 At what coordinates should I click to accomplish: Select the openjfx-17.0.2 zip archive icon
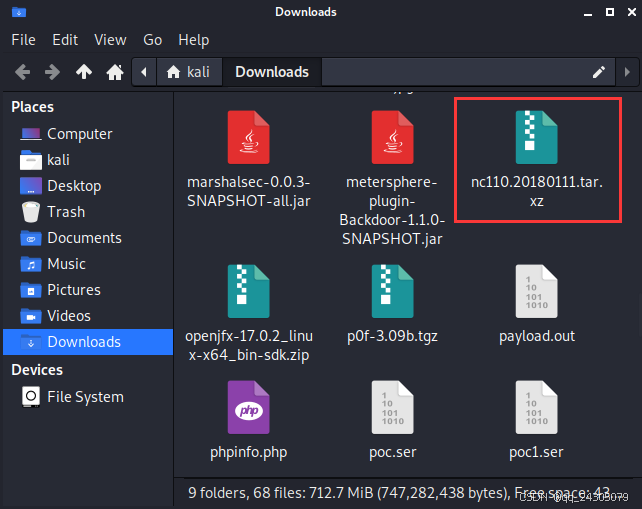(x=249, y=291)
